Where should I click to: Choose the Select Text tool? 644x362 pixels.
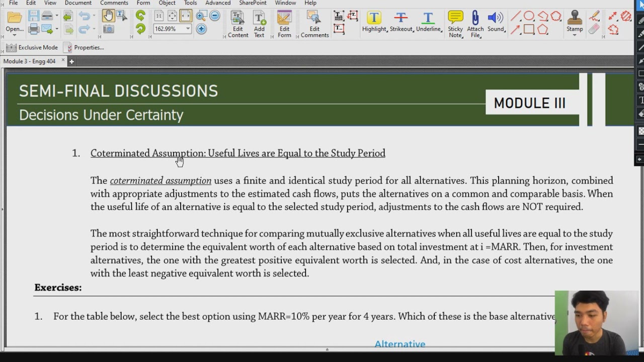(x=122, y=16)
